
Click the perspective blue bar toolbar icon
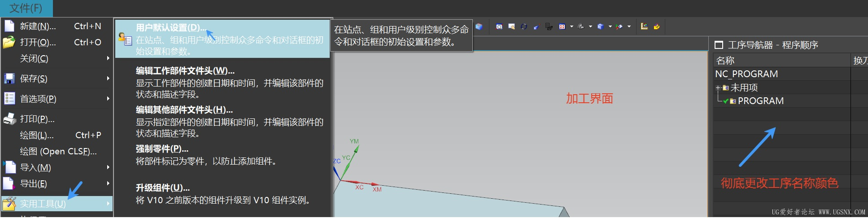click(x=536, y=27)
